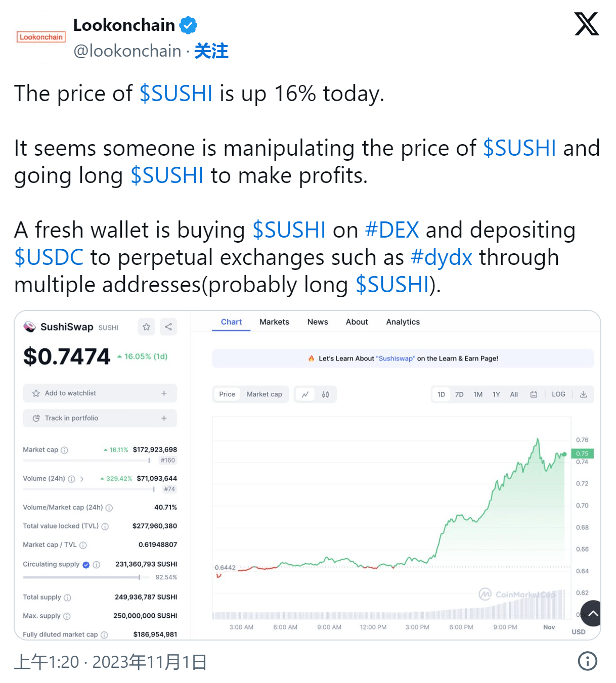Click the tweet info icon
This screenshot has width=616, height=683.
[x=587, y=661]
